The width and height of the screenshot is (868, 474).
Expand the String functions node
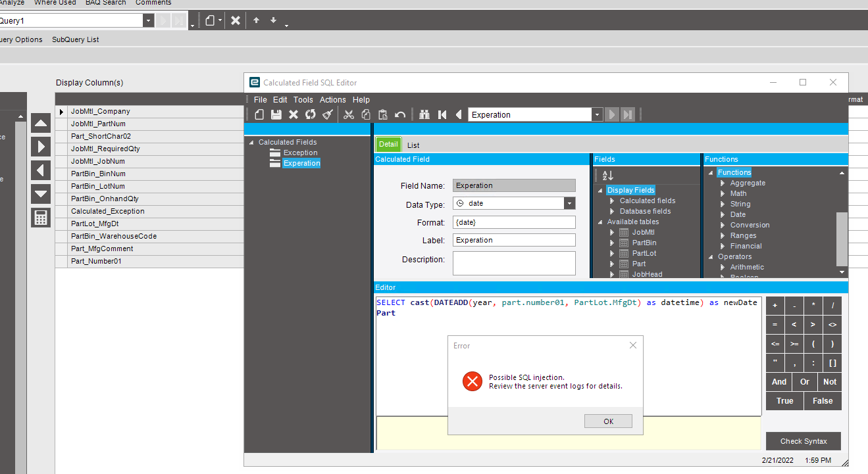click(723, 204)
